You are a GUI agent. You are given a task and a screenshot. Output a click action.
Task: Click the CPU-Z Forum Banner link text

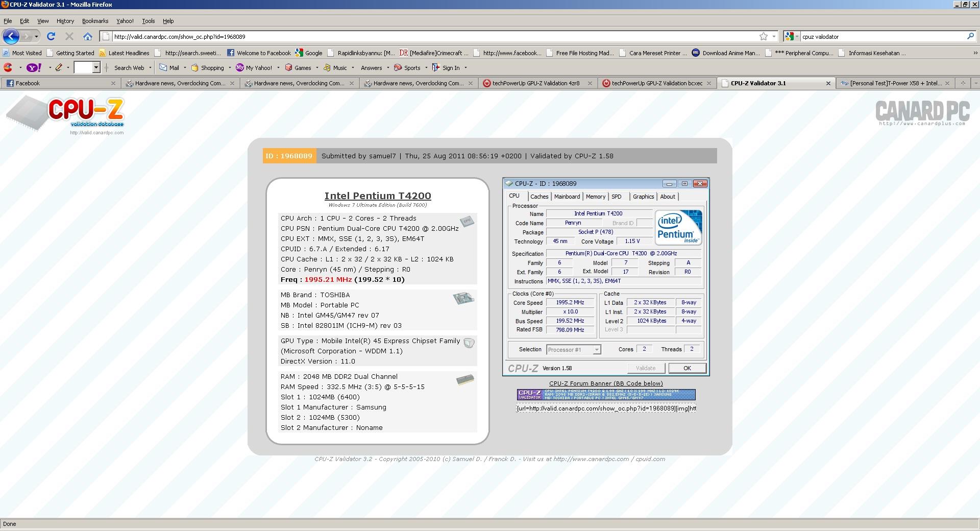tap(606, 383)
